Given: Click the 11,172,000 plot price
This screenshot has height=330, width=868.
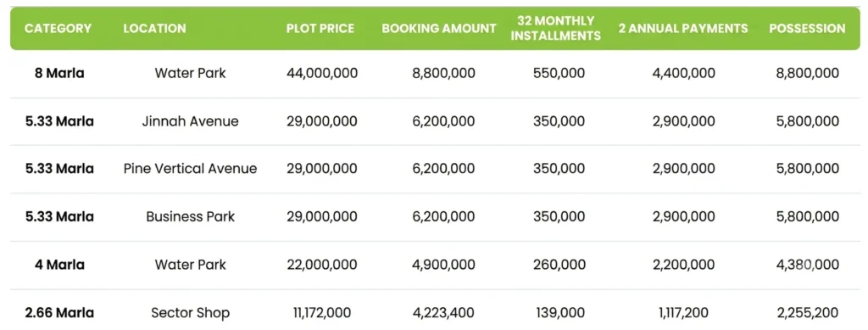Looking at the screenshot, I should pyautogui.click(x=322, y=313).
